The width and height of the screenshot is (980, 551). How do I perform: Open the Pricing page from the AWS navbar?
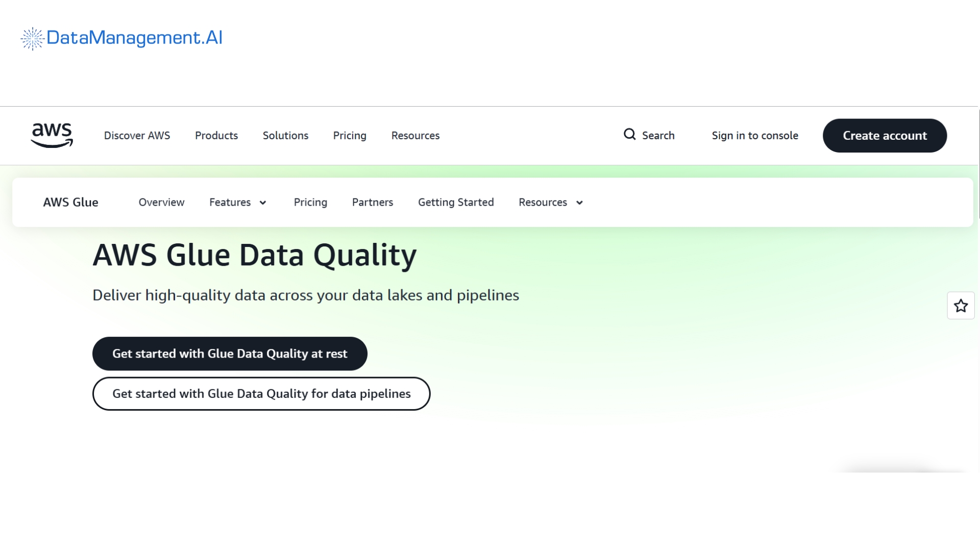[x=349, y=135]
